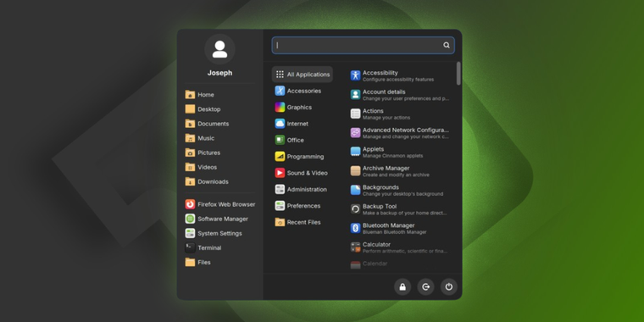Launch Firefox Web Browser
This screenshot has height=322, width=644.
[220, 204]
